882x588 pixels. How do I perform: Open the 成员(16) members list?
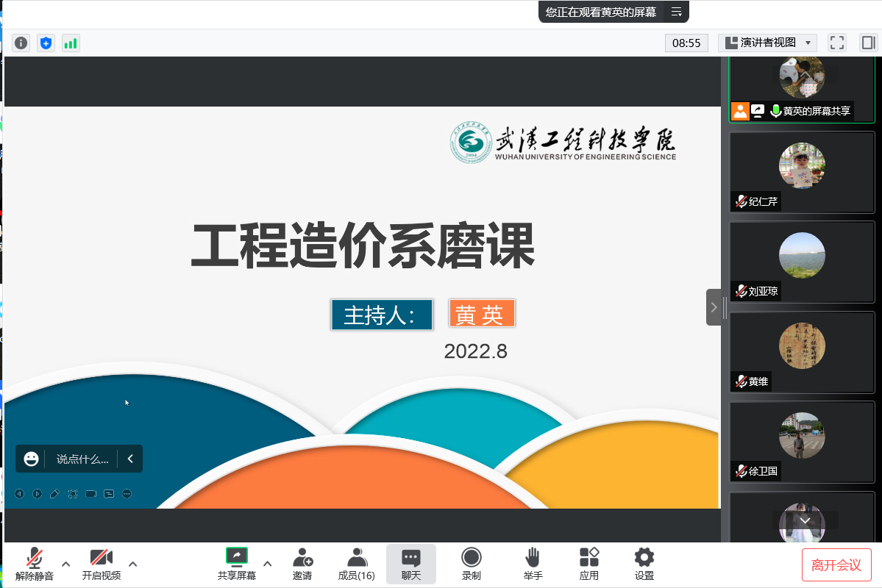tap(356, 564)
